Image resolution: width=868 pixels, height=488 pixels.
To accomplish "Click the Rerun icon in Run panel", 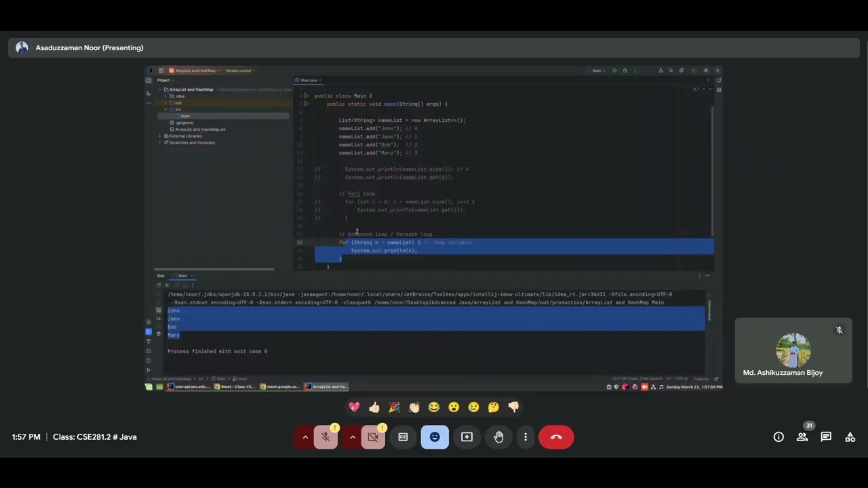I will tap(159, 285).
